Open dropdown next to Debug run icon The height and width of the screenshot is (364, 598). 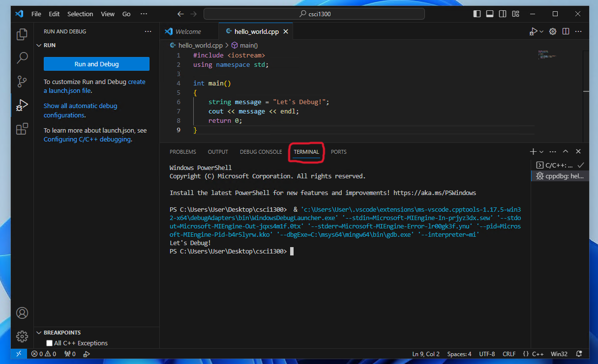coord(541,31)
